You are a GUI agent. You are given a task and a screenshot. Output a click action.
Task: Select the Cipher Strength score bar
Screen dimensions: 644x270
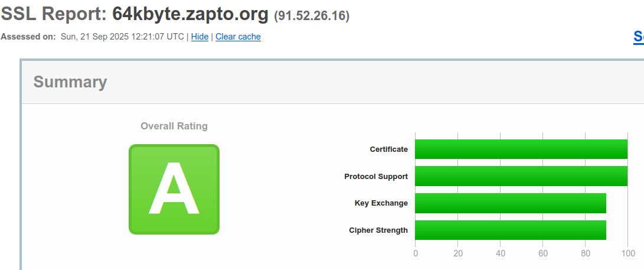point(510,230)
